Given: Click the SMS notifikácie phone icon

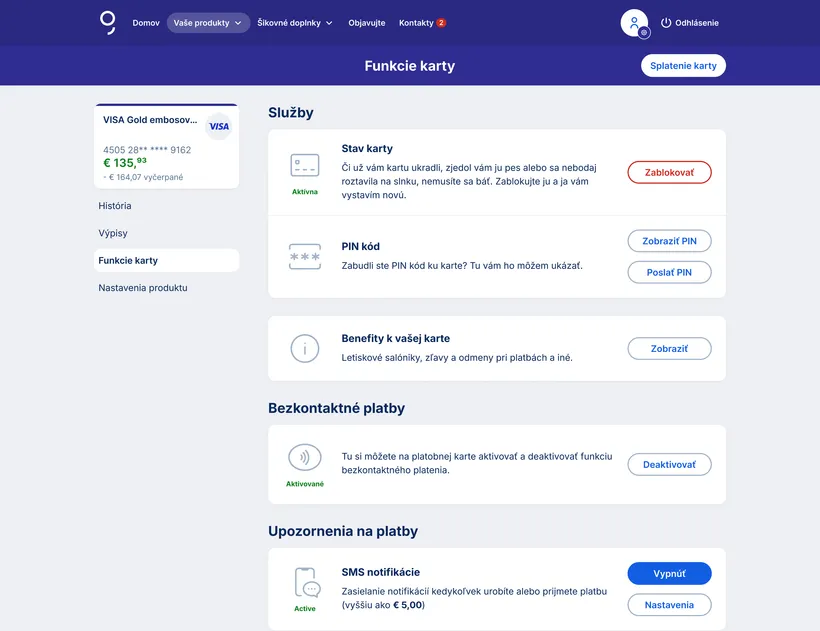Looking at the screenshot, I should [x=306, y=583].
